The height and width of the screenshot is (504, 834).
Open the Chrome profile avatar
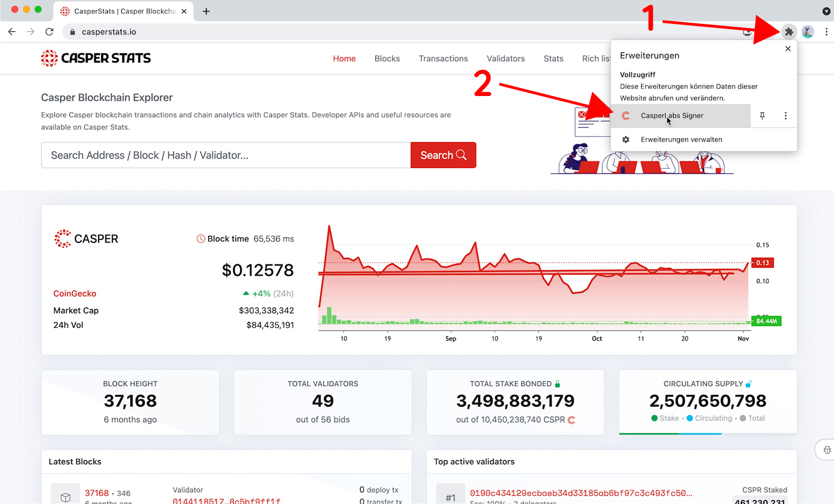point(807,32)
